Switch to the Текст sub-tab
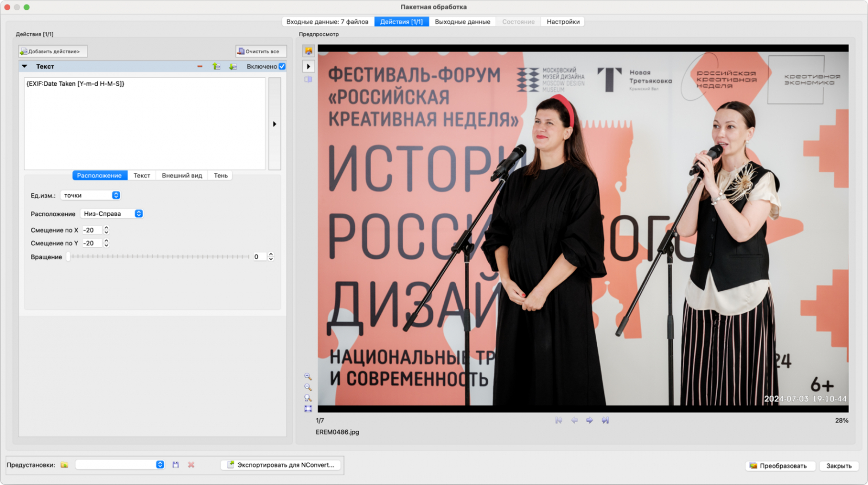868x485 pixels. pos(142,176)
